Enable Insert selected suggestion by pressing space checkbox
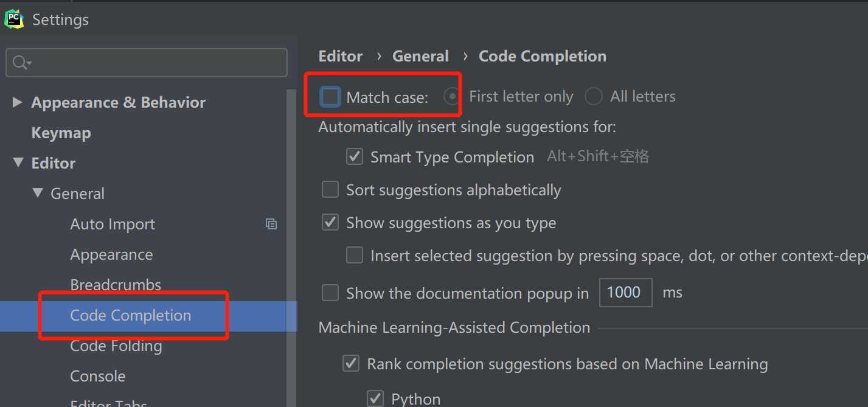 click(355, 256)
